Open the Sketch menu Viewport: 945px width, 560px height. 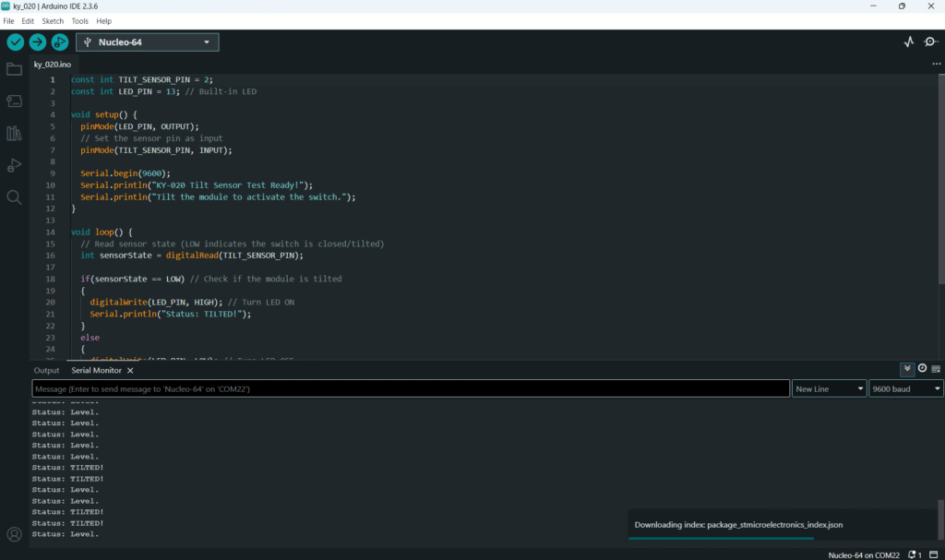53,20
